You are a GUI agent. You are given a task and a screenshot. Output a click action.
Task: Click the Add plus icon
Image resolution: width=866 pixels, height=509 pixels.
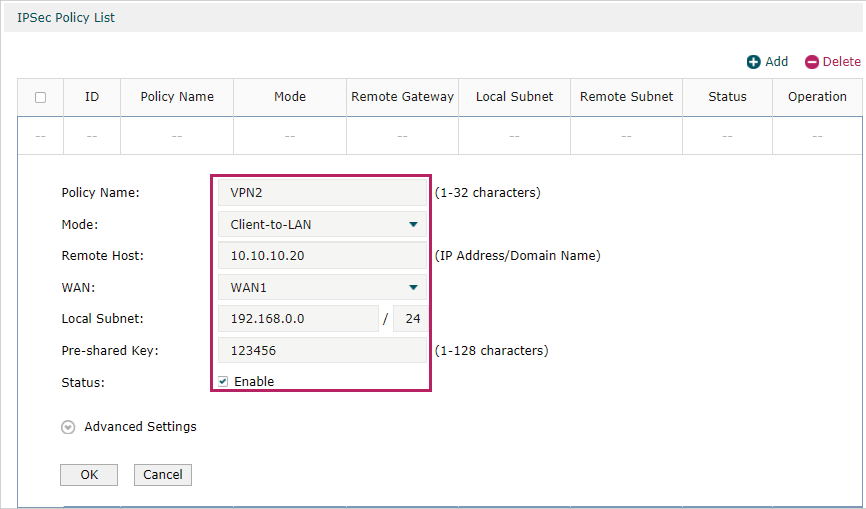coord(753,62)
